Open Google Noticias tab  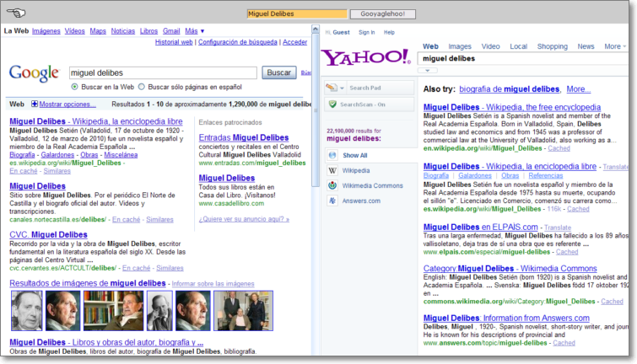point(123,31)
